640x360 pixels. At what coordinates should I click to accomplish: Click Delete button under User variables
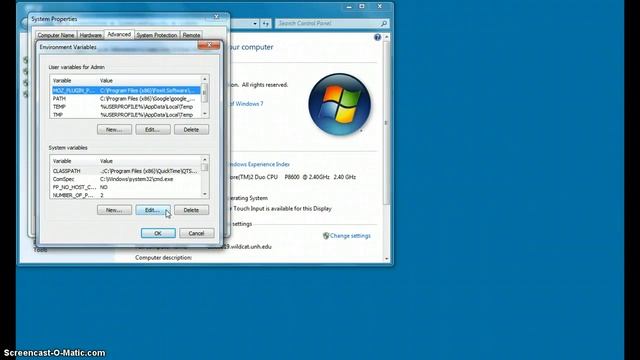coord(191,129)
